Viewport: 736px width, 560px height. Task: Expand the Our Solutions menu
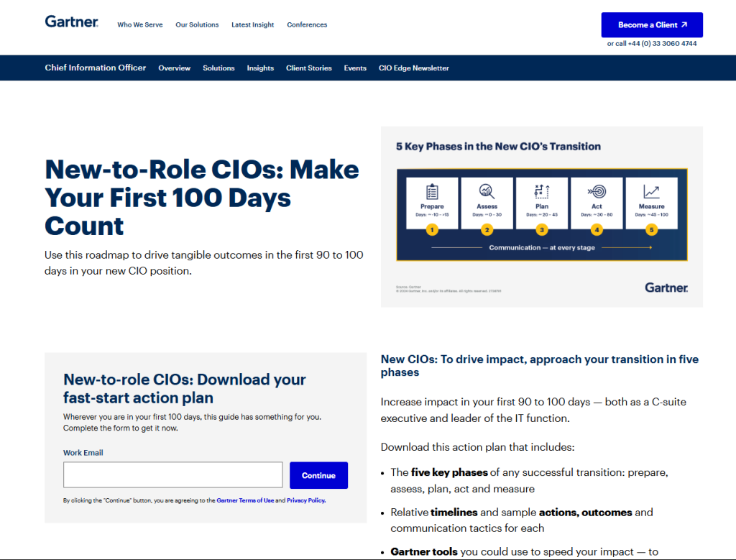[x=197, y=25]
